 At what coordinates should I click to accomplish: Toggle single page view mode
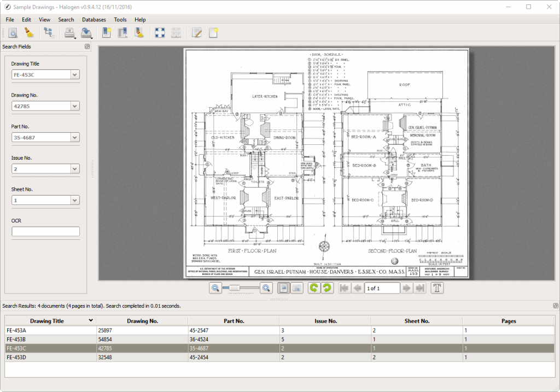283,288
